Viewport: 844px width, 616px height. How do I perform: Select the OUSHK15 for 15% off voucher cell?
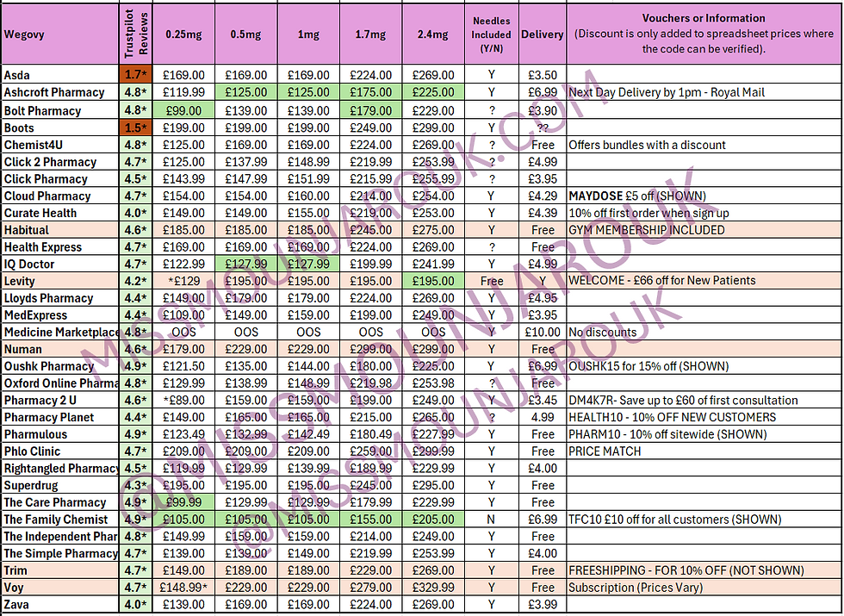(704, 366)
